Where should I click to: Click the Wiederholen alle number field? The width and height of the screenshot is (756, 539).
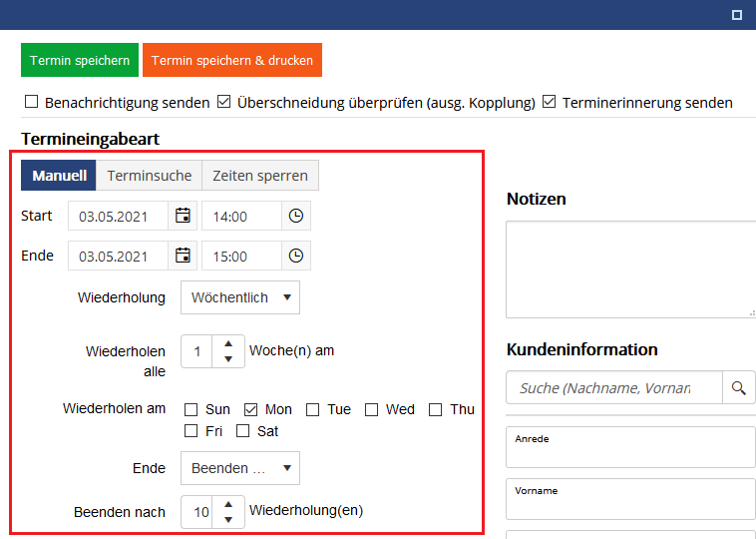point(196,351)
